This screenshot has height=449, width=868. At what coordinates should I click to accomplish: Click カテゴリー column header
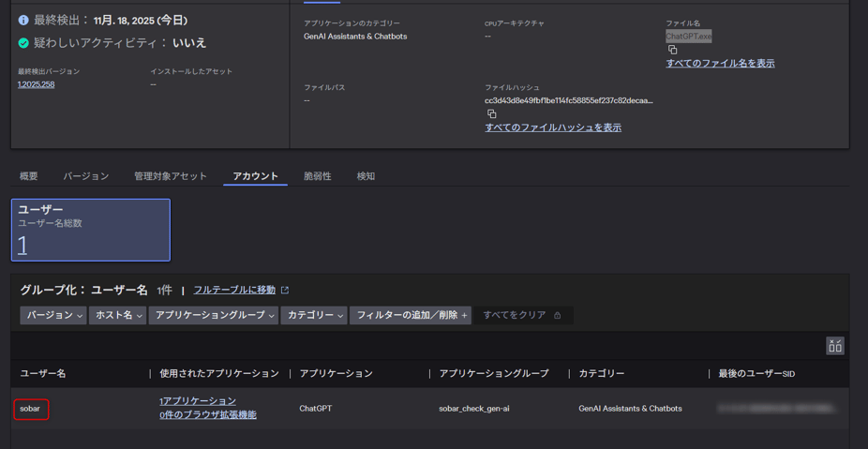602,374
